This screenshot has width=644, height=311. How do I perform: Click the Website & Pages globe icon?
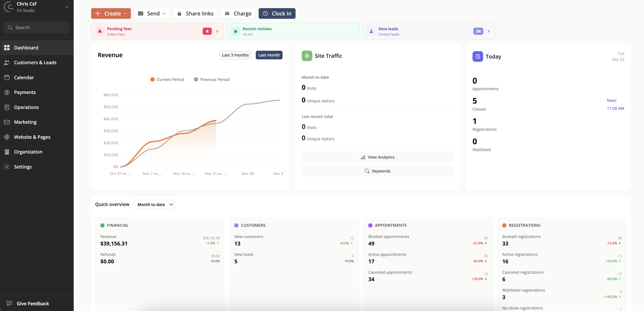[7, 137]
